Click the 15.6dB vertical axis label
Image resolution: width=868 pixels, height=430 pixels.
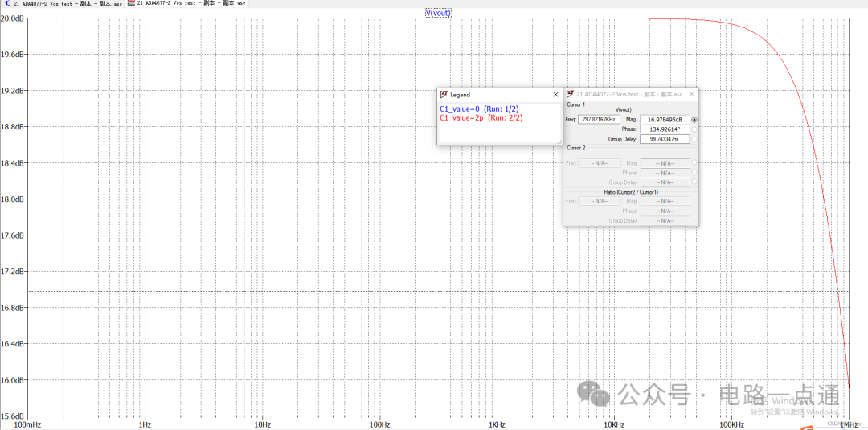[x=14, y=416]
